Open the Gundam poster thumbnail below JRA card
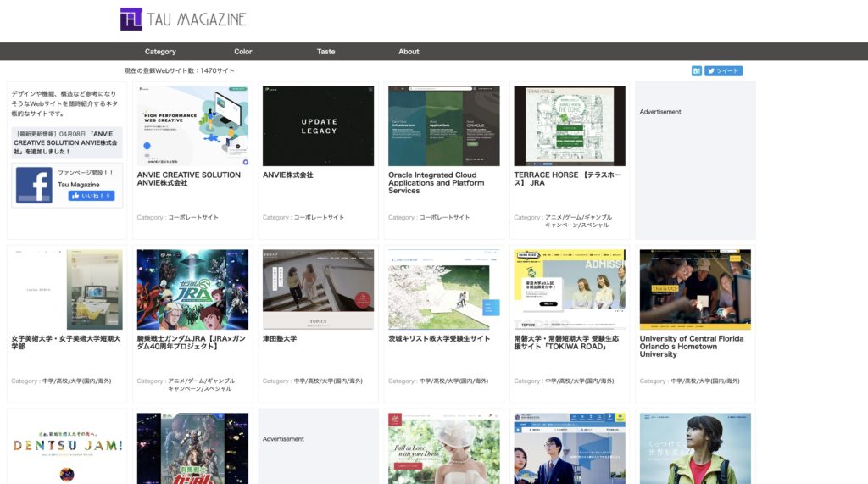Screen dimensions: 868x484 point(192,448)
